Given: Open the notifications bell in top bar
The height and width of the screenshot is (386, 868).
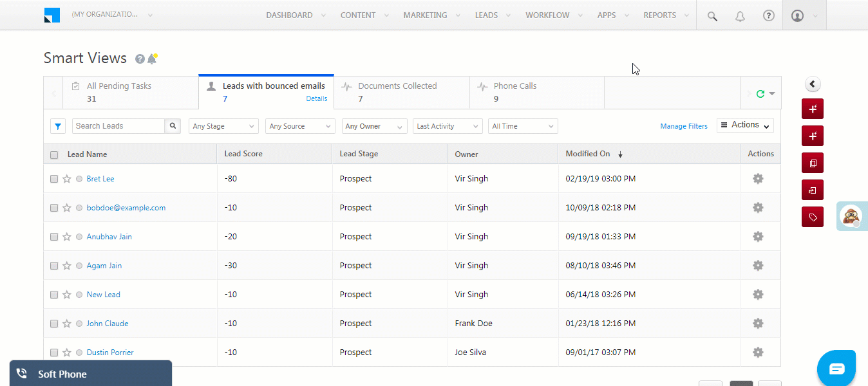Looking at the screenshot, I should coord(741,16).
